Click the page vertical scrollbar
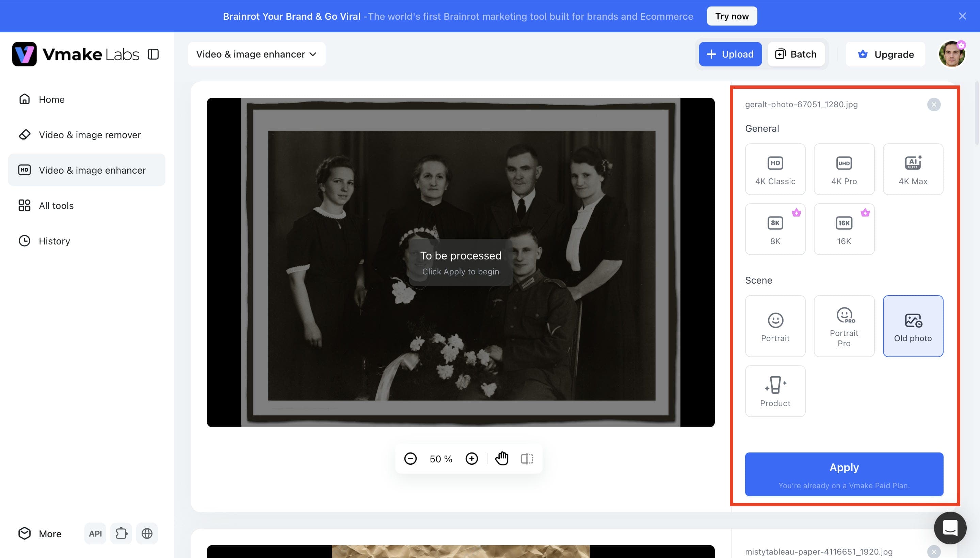 tap(977, 113)
